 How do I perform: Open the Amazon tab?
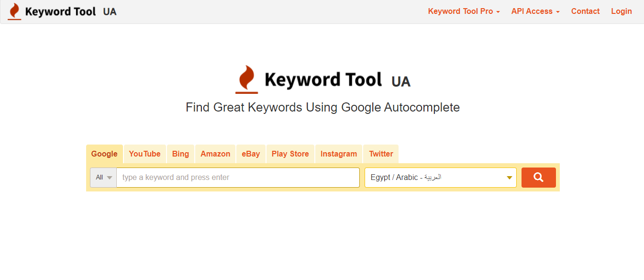(x=215, y=154)
